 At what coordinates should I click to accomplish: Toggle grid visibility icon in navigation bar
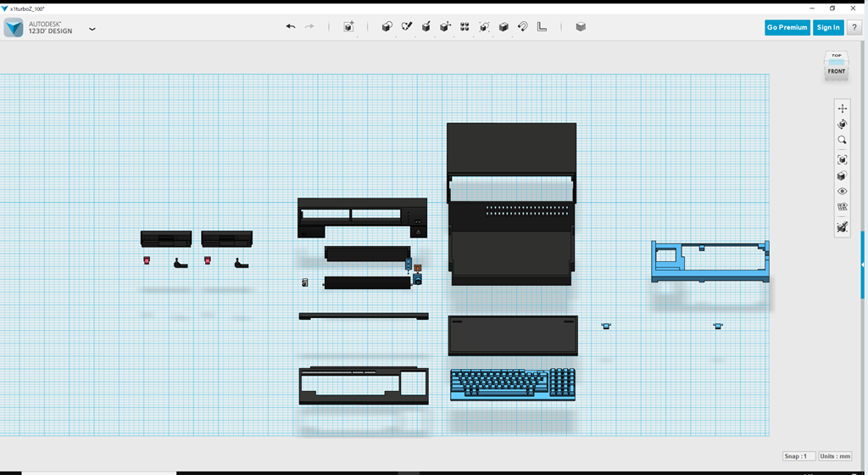tap(842, 207)
